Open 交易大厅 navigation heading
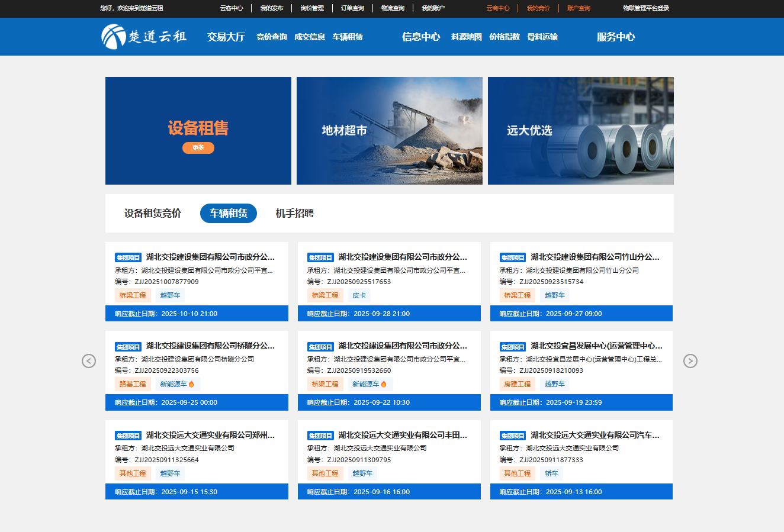Viewport: 784px width, 532px height. [226, 37]
